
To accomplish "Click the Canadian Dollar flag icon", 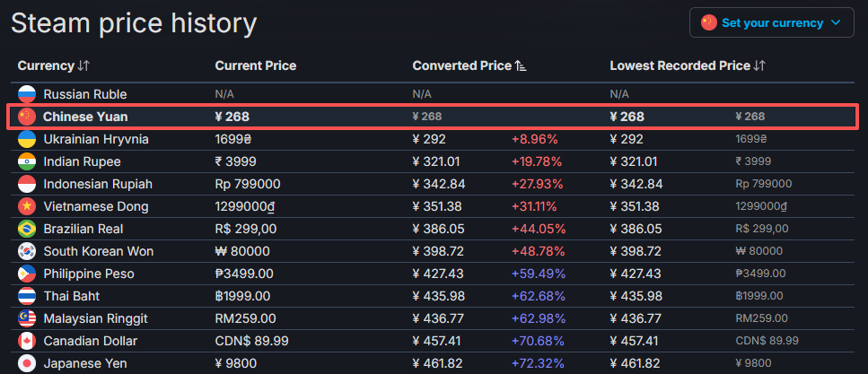I will pos(26,341).
